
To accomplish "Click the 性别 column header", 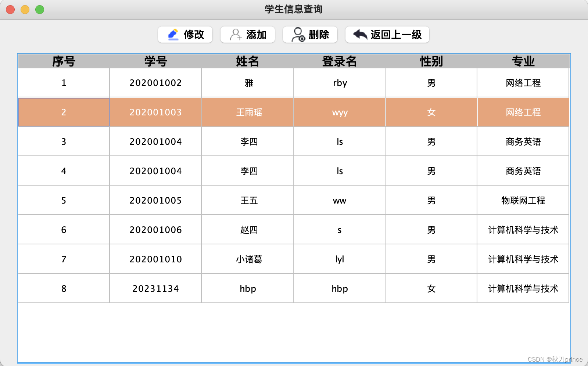I will pos(431,61).
